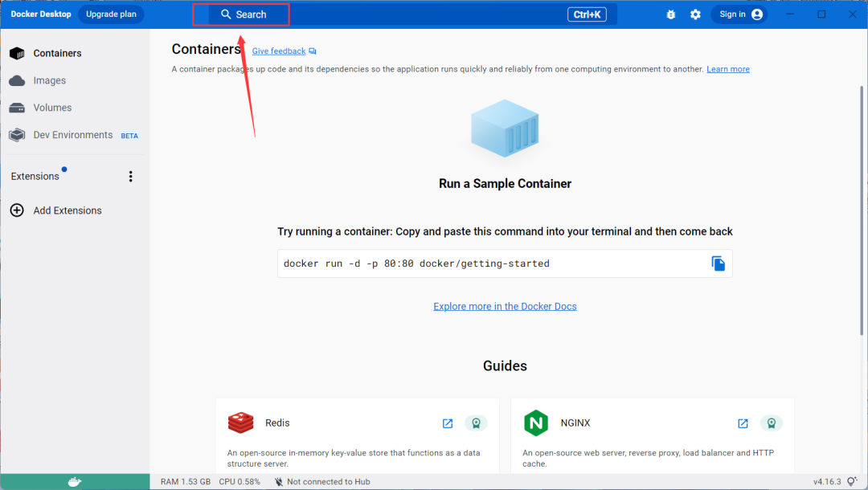Click the NGINX logo icon
Image resolution: width=868 pixels, height=490 pixels.
click(536, 423)
